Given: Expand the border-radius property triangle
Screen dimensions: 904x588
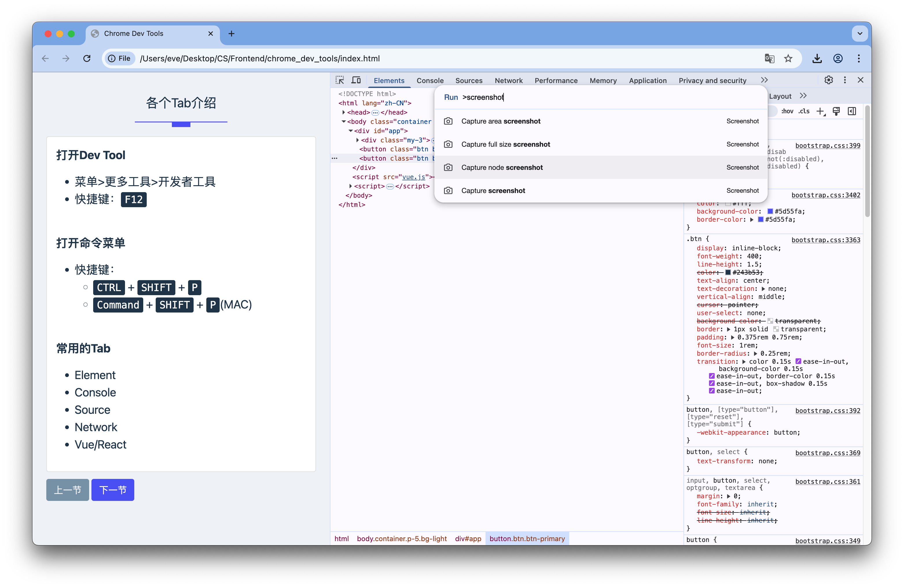Looking at the screenshot, I should coord(756,354).
